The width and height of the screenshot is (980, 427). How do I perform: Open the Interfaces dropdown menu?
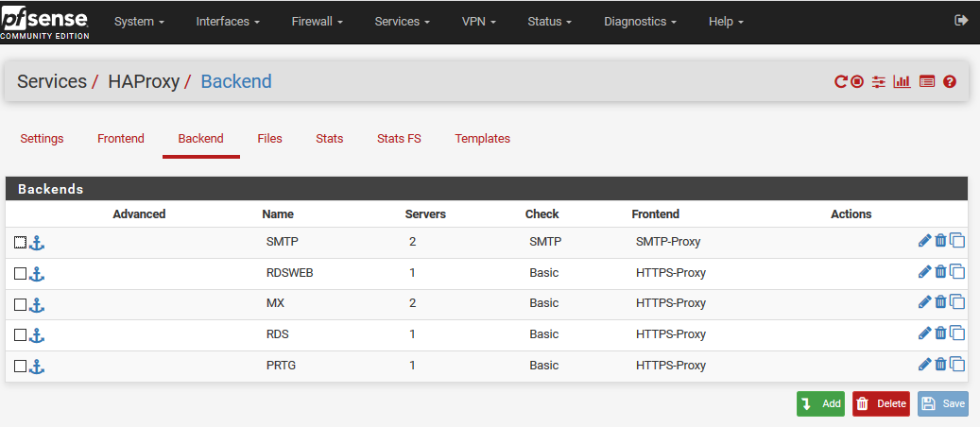(x=228, y=22)
